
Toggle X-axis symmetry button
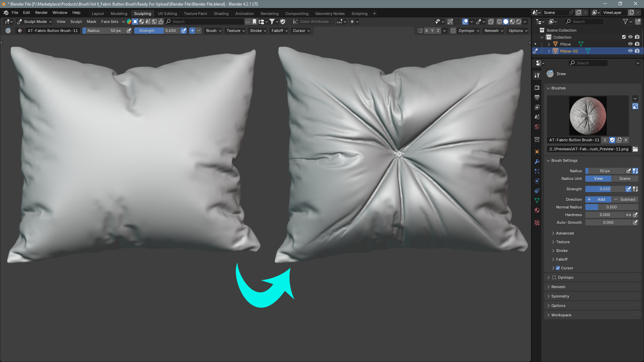pyautogui.click(x=426, y=31)
